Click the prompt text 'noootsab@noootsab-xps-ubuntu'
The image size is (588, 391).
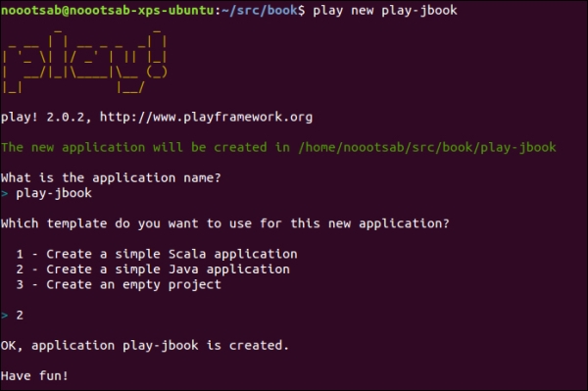click(108, 10)
